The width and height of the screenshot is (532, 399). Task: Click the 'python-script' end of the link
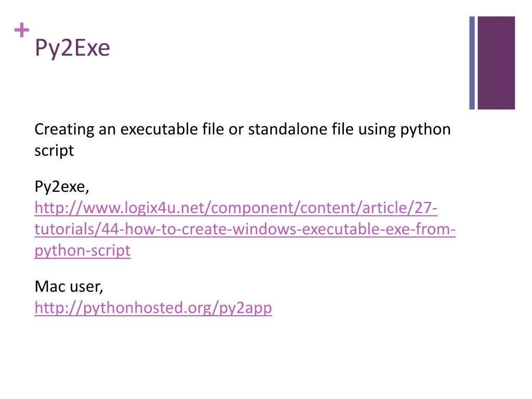click(83, 251)
